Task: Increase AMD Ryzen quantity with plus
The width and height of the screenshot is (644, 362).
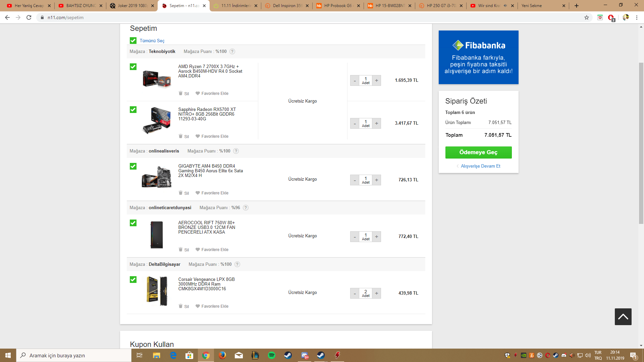Action: click(x=376, y=80)
